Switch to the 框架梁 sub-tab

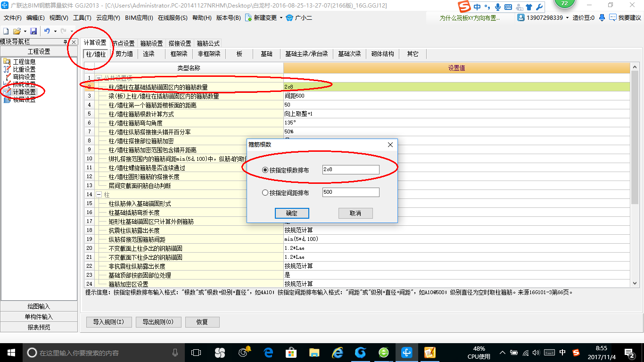click(179, 54)
